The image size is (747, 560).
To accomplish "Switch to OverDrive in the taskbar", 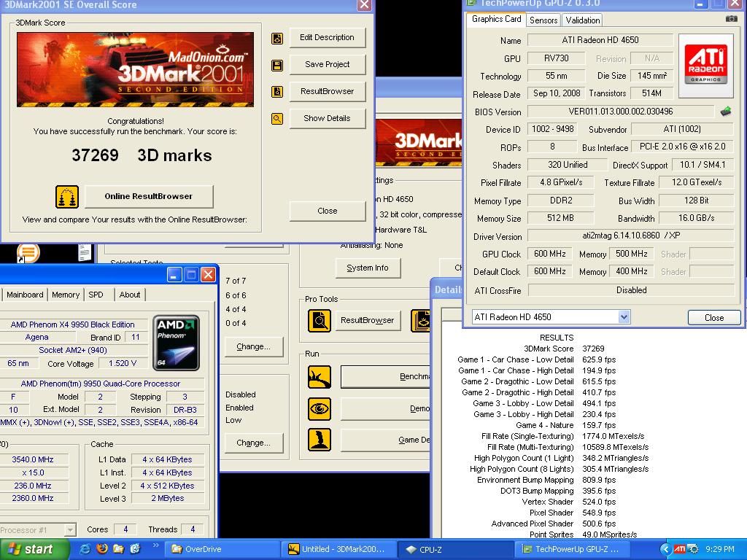I will coord(220,549).
